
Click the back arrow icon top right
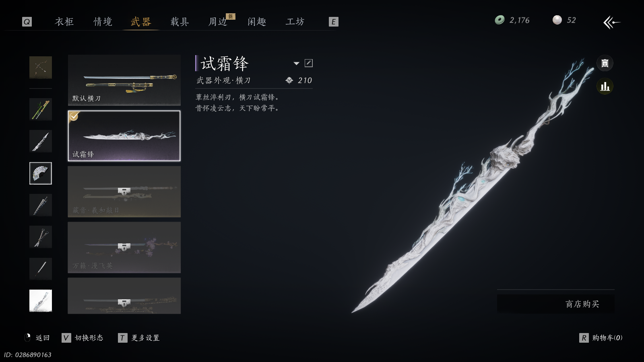point(612,22)
